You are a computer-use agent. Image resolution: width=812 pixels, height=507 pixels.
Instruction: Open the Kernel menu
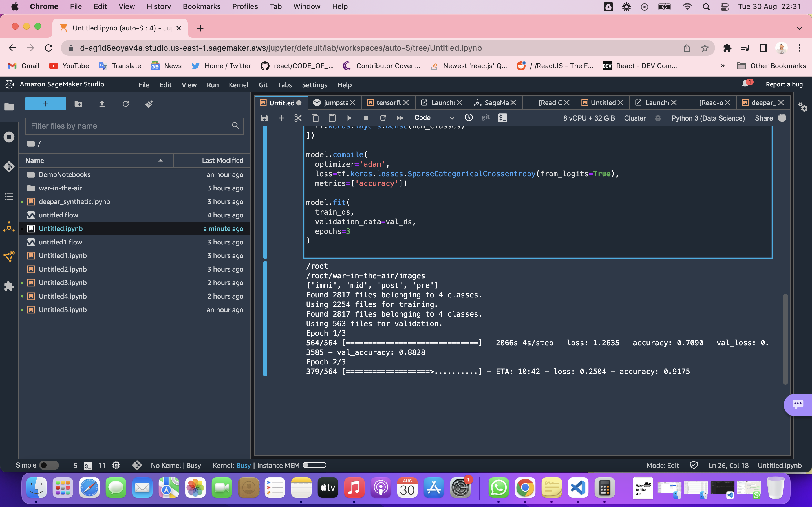click(238, 85)
